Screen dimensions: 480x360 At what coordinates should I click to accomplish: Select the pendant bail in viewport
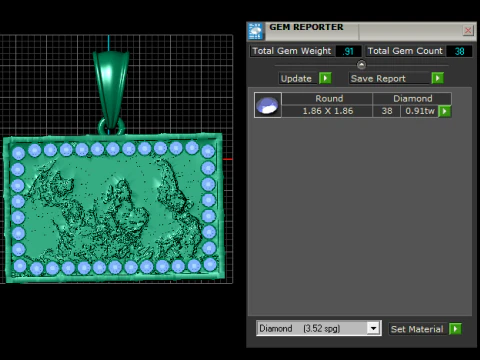(111, 88)
